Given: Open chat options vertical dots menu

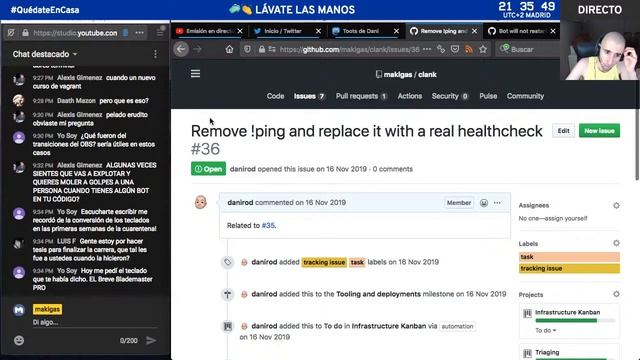Looking at the screenshot, I should [x=156, y=54].
